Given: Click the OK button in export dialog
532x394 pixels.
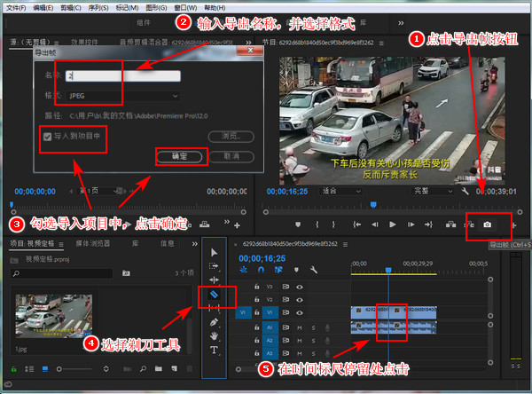Looking at the screenshot, I should click(179, 156).
